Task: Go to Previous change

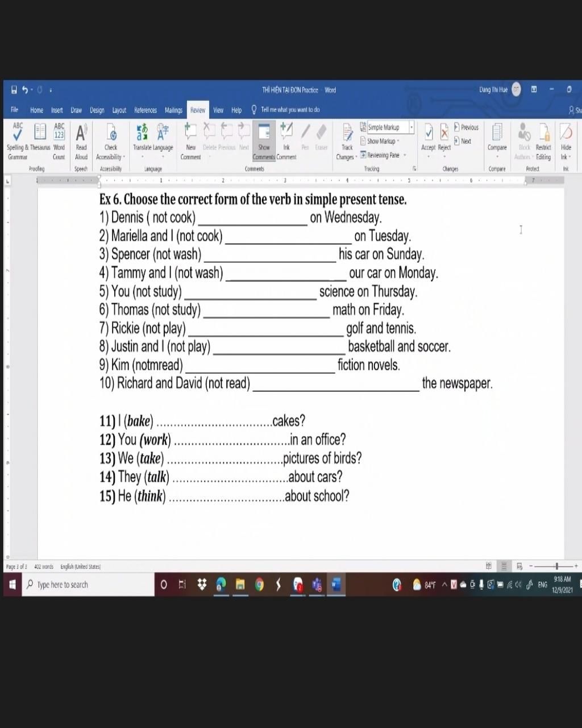Action: click(466, 127)
